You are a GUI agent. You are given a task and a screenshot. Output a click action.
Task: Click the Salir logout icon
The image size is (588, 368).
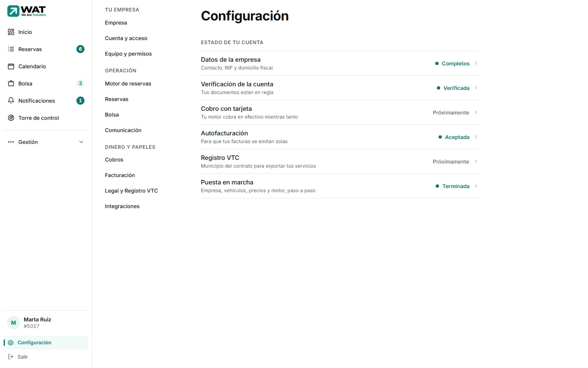(11, 357)
